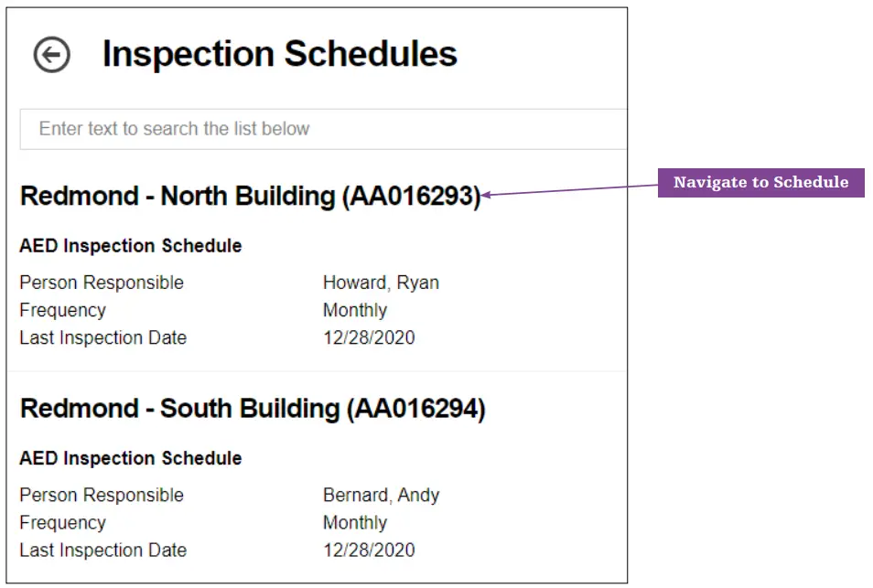Click Frequency label under North Building
This screenshot has height=588, width=873.
coord(62,310)
